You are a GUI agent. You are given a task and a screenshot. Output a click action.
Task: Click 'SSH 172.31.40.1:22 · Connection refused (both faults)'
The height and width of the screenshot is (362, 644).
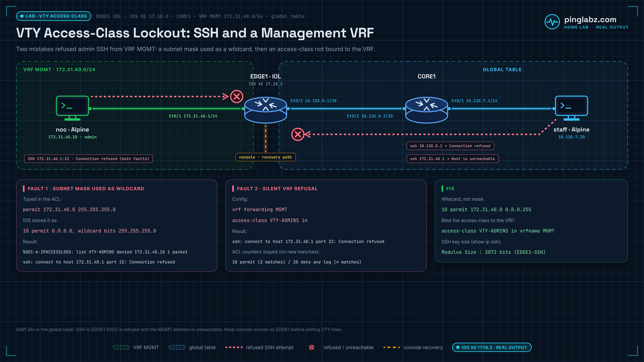(89, 159)
